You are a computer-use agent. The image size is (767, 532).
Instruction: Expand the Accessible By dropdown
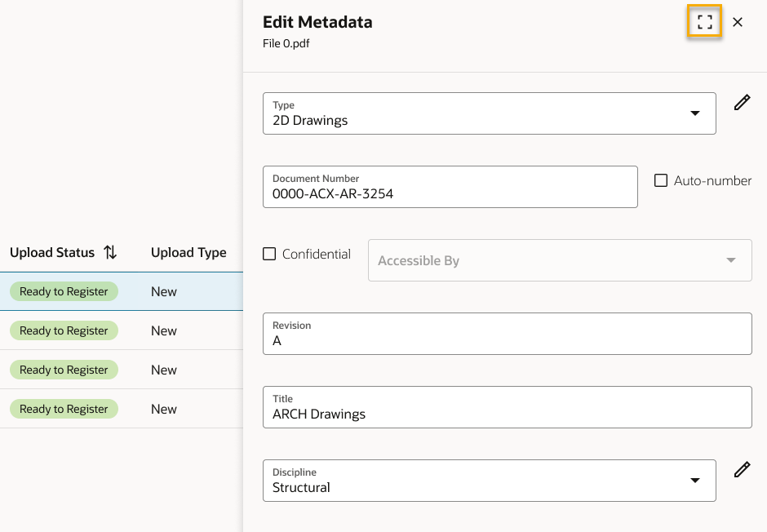click(x=730, y=260)
